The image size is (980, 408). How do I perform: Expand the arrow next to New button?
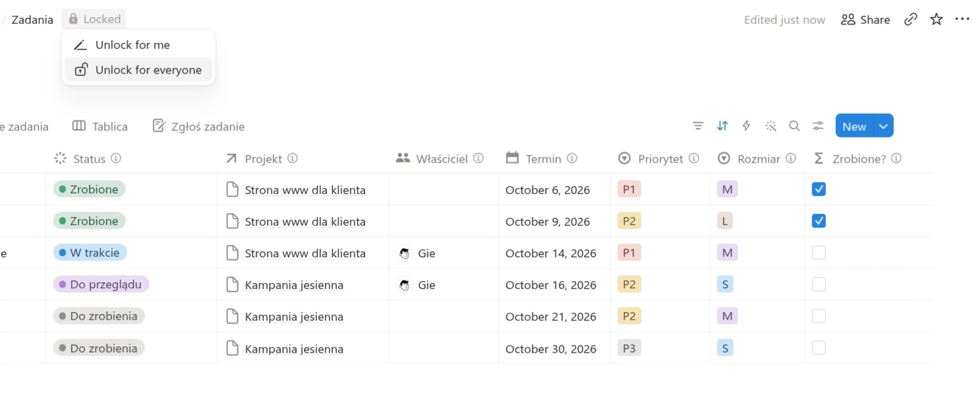pos(883,126)
